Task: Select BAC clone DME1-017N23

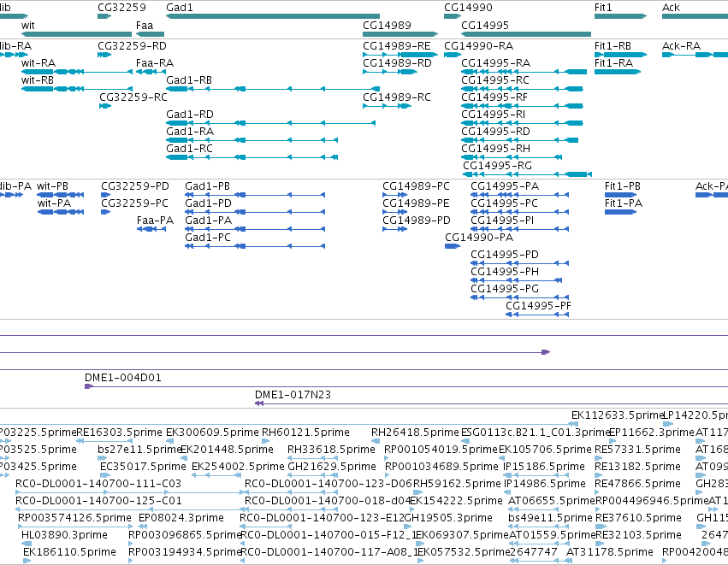Action: click(491, 403)
